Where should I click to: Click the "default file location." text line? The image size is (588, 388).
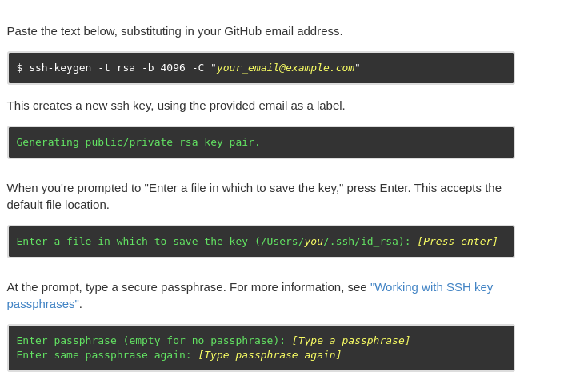coord(58,205)
